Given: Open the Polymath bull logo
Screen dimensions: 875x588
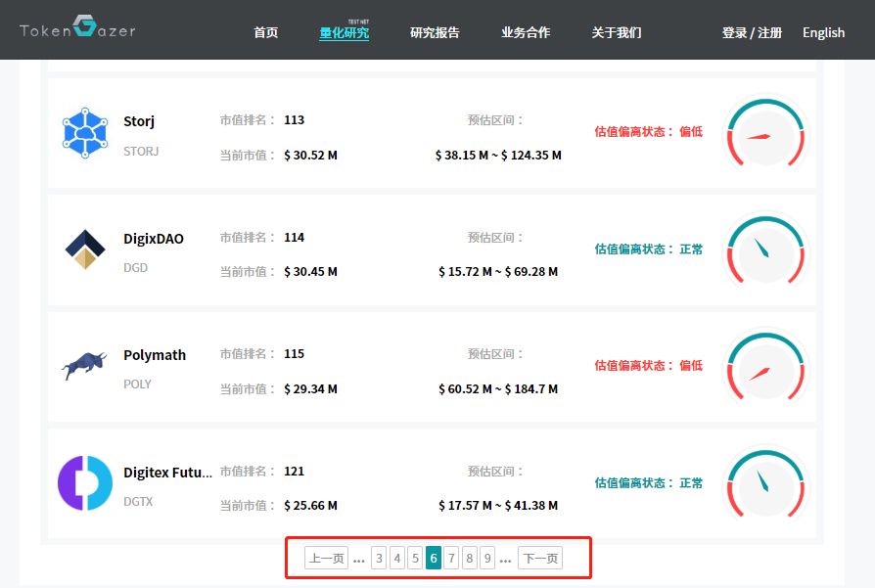Looking at the screenshot, I should tap(84, 365).
